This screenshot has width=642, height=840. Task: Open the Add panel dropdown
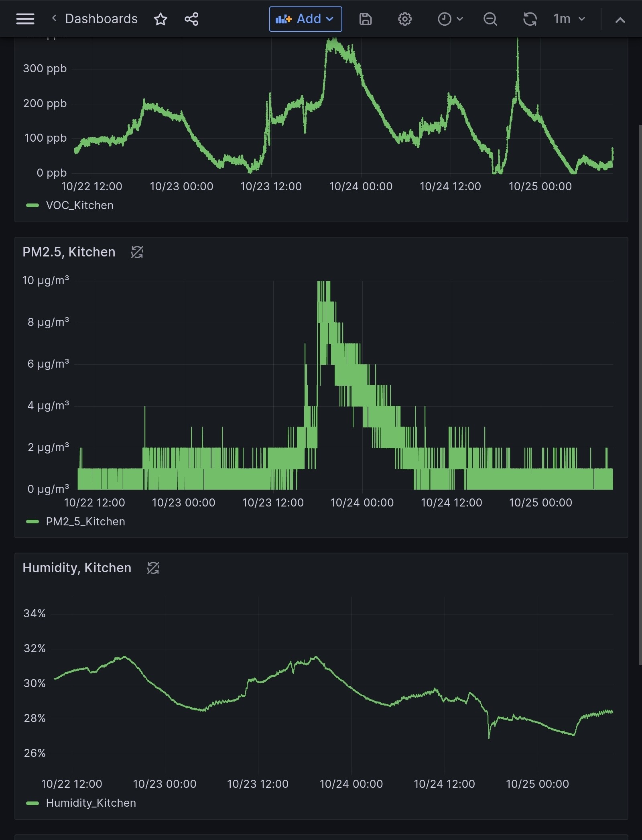[x=305, y=19]
